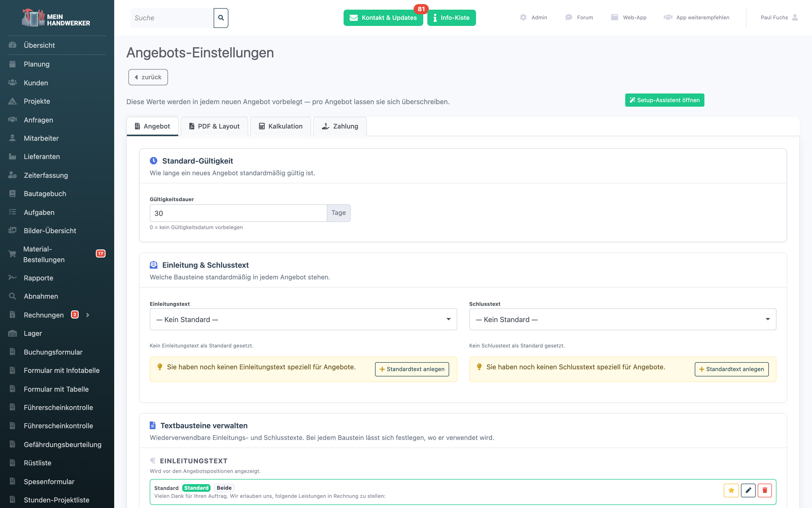Click the Web-App window icon

tap(614, 18)
